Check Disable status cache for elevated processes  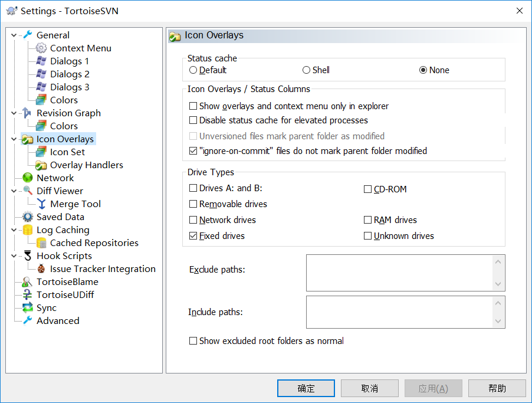coord(193,120)
